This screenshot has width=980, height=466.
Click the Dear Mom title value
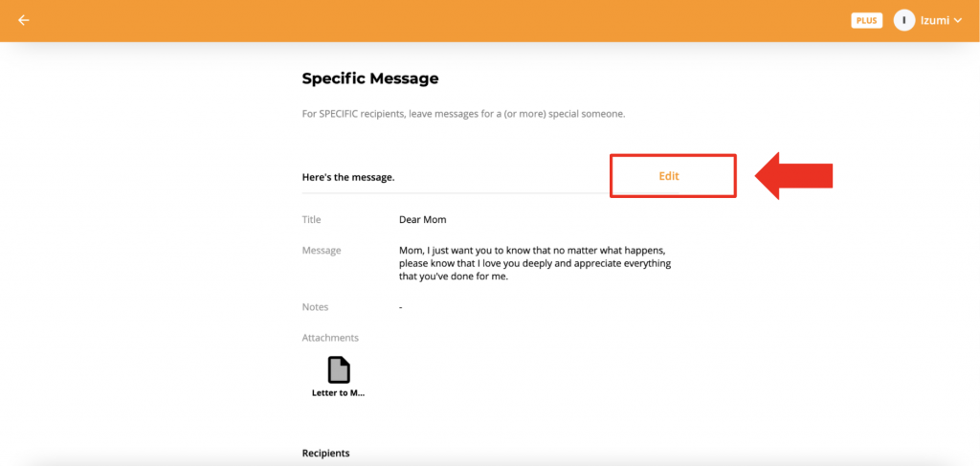pos(422,220)
